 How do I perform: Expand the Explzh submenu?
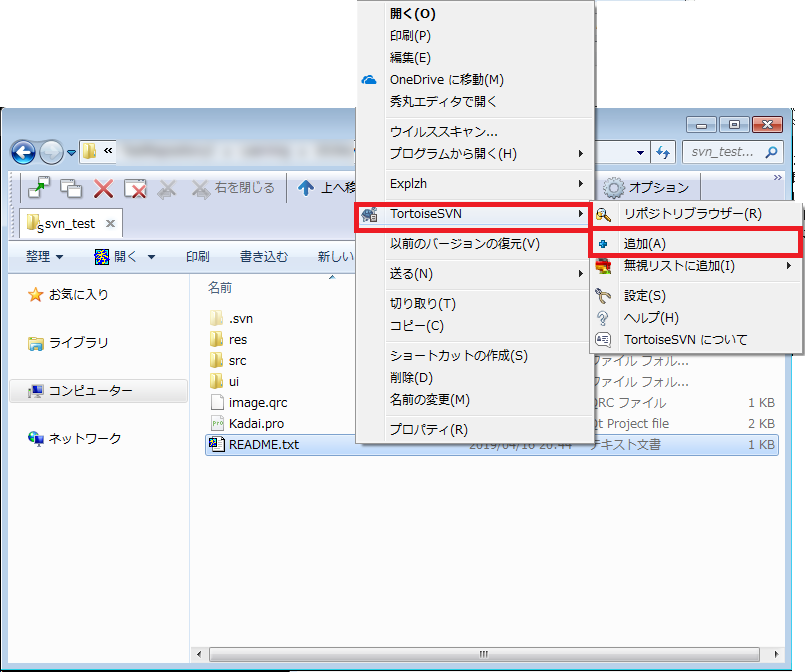[474, 184]
